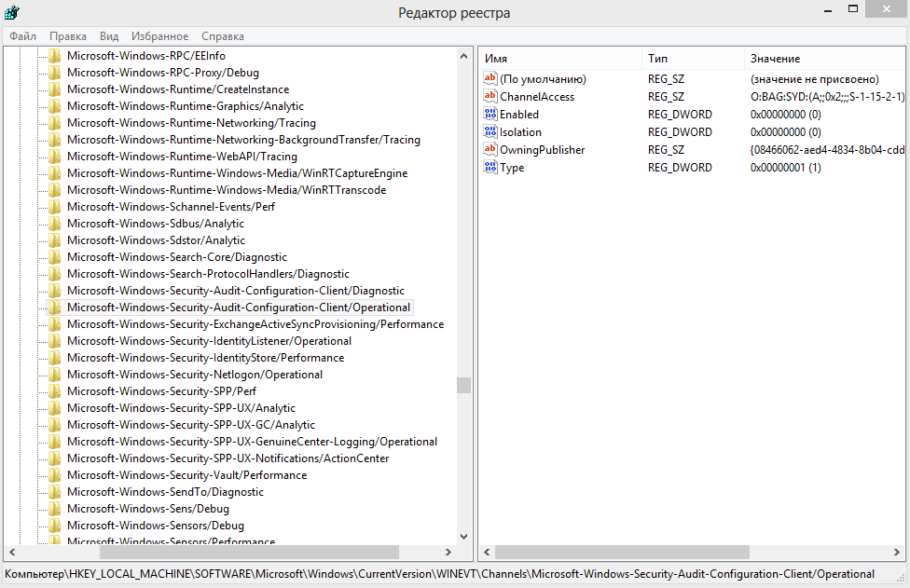Click folder icon of Security-Audit-Configuration-Client/Operational

[x=55, y=308]
